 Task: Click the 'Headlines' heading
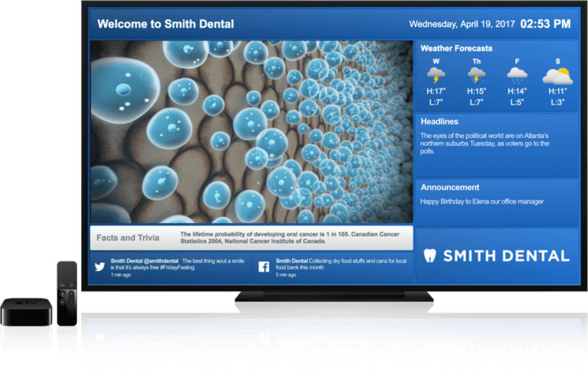[439, 122]
